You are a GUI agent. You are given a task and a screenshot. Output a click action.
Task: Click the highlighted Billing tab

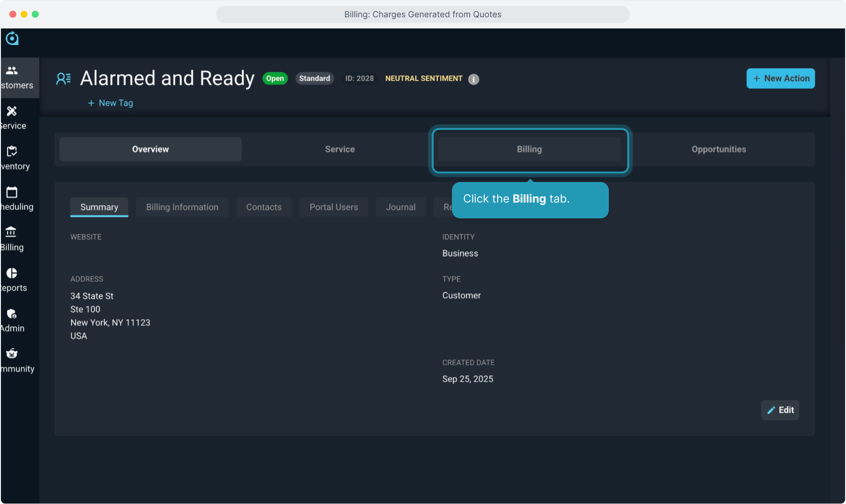(x=529, y=149)
